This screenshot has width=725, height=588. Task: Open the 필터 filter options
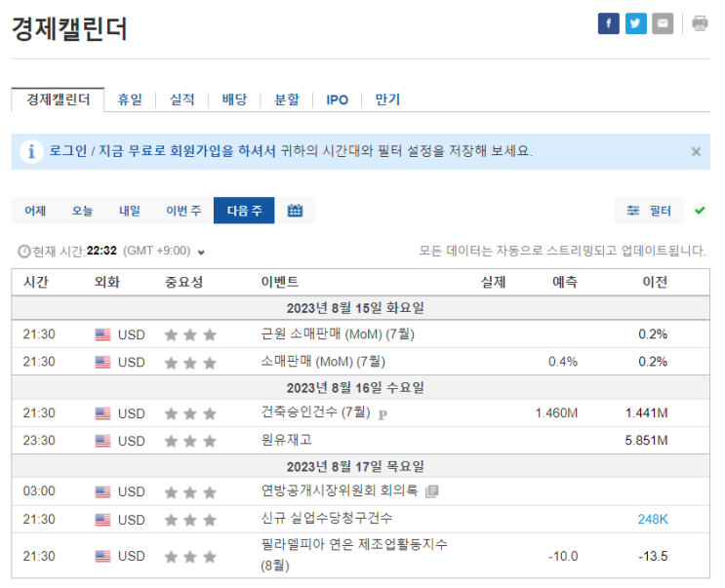(649, 211)
